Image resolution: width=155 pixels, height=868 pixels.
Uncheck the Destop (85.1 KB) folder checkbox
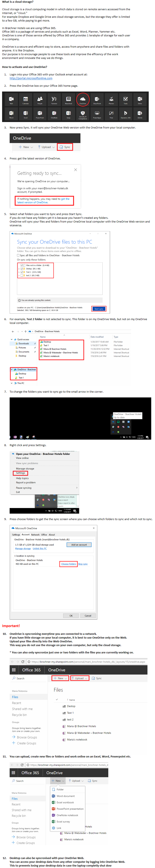point(22,269)
